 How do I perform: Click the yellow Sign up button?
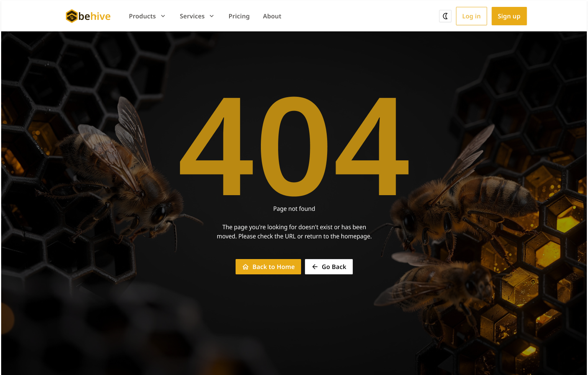click(x=509, y=16)
